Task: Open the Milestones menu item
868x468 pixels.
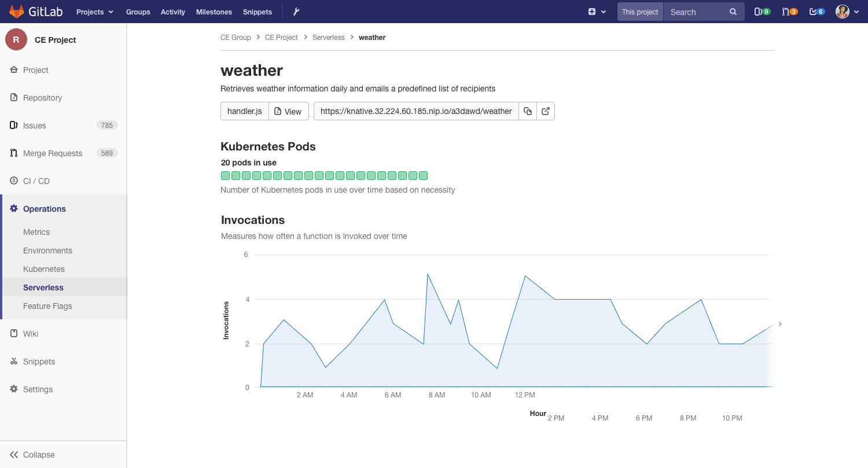Action: point(214,12)
